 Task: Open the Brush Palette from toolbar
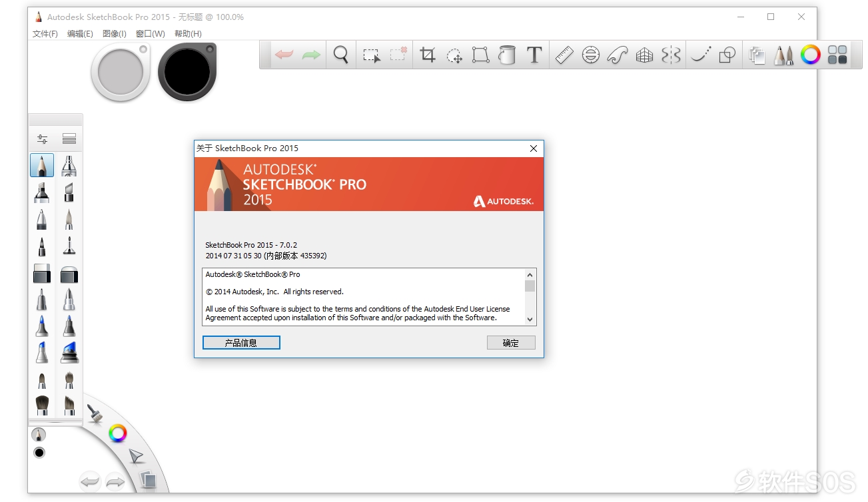click(x=783, y=55)
